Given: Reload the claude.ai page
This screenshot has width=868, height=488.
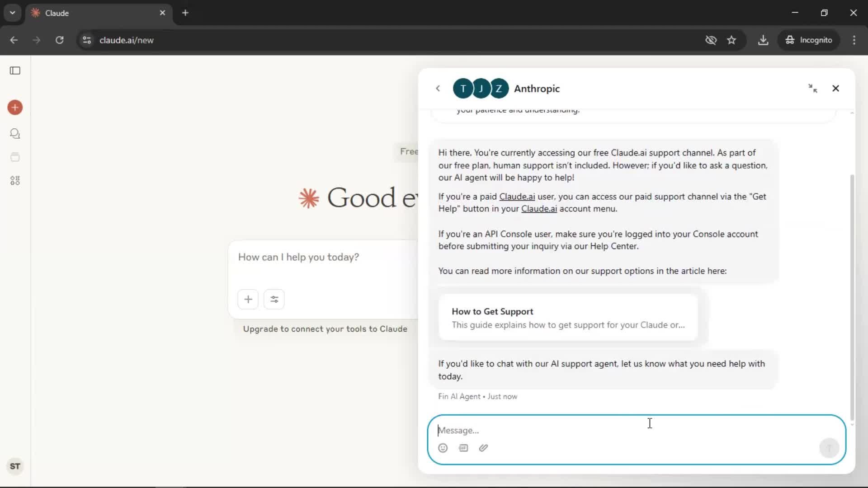Looking at the screenshot, I should (x=59, y=40).
